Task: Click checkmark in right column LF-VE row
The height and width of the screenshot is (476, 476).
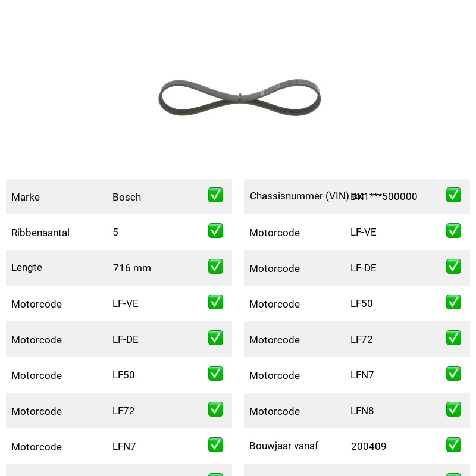Action: [x=453, y=231]
